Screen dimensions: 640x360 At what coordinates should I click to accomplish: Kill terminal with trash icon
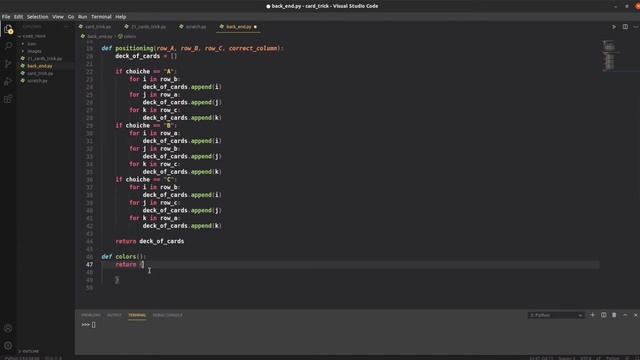(x=614, y=315)
